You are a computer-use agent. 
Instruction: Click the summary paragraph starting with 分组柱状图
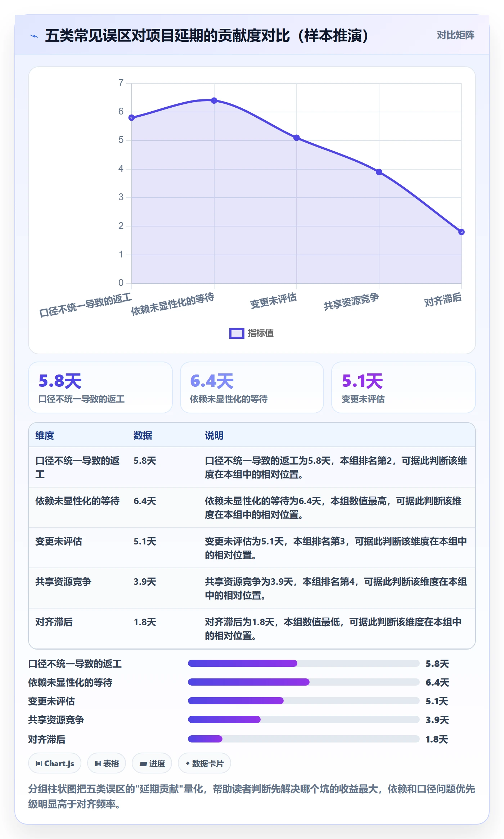(x=252, y=797)
